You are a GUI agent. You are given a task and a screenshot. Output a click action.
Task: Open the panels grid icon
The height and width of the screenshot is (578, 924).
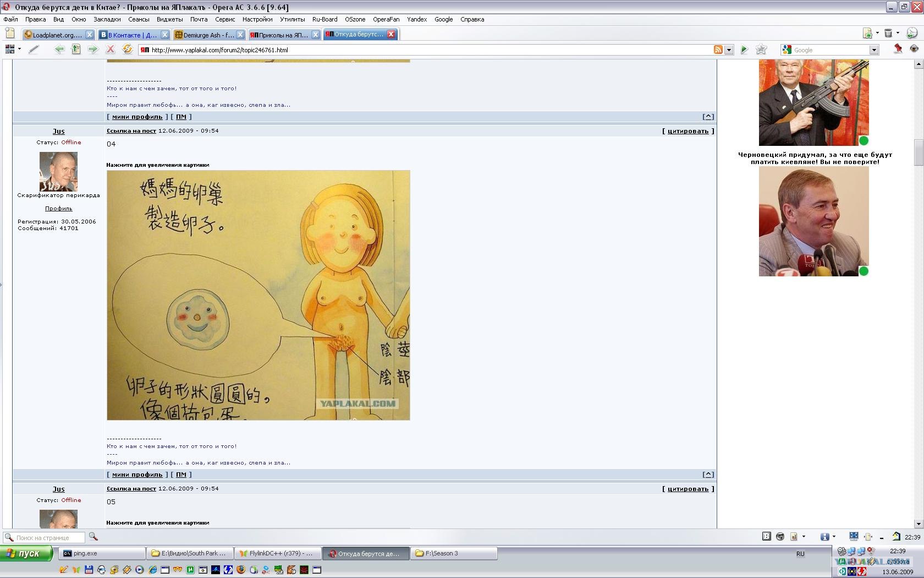10,50
